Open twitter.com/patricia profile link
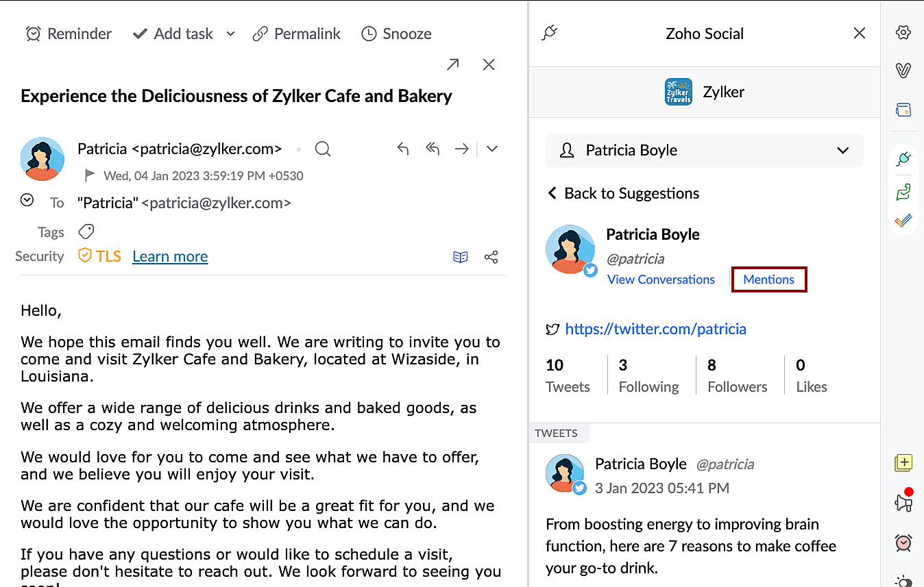This screenshot has height=587, width=924. (655, 329)
